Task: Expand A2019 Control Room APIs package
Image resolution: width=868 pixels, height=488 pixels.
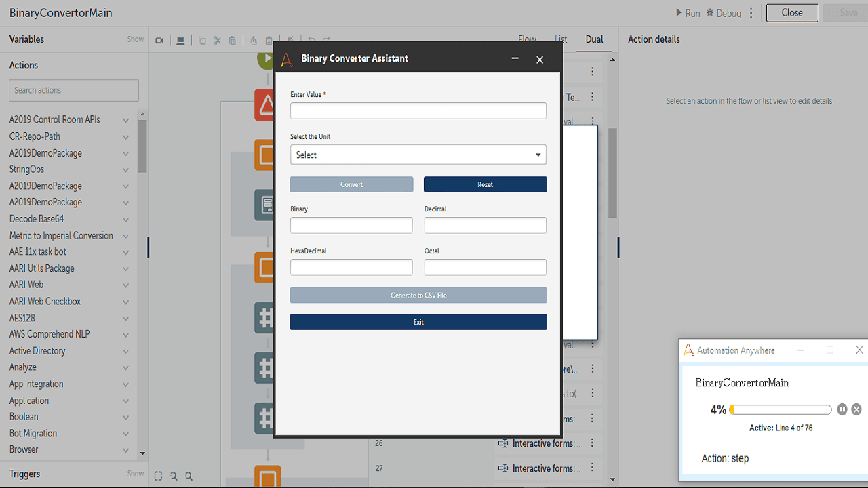Action: click(125, 120)
